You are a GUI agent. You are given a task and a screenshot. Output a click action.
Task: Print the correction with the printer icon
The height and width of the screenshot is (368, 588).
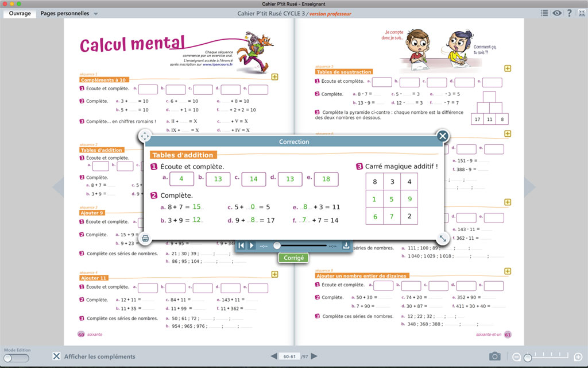145,239
